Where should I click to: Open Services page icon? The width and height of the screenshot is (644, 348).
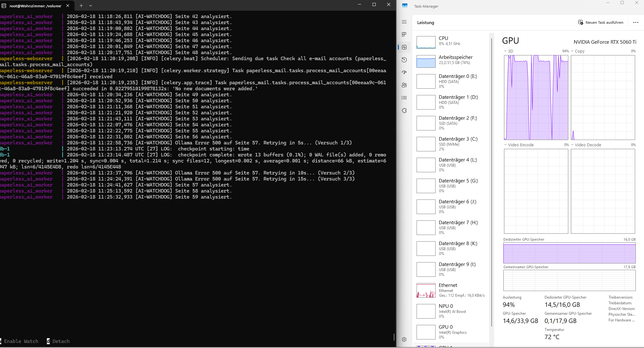(404, 111)
